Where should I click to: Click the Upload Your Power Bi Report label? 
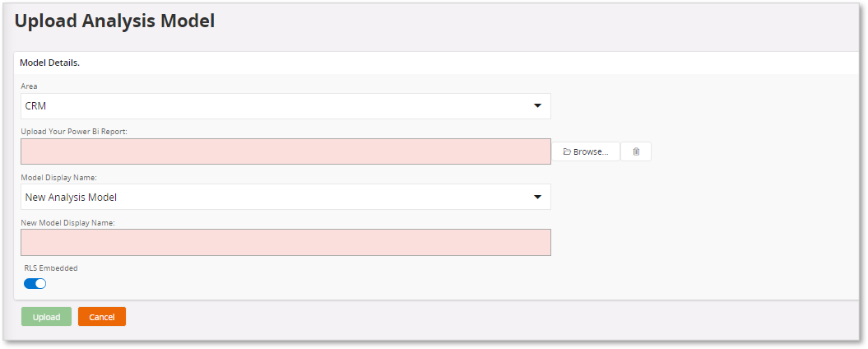pos(74,131)
